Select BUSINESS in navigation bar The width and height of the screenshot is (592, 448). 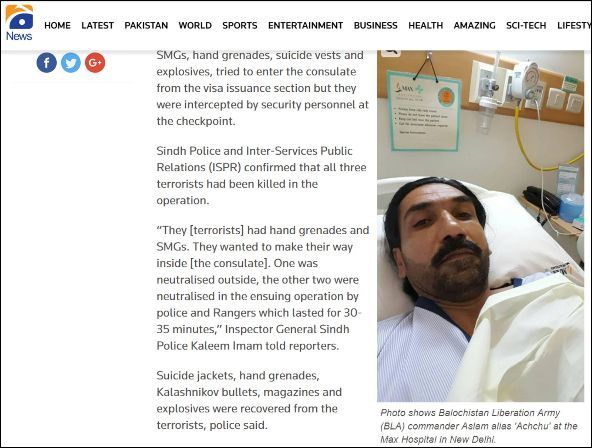pos(376,25)
